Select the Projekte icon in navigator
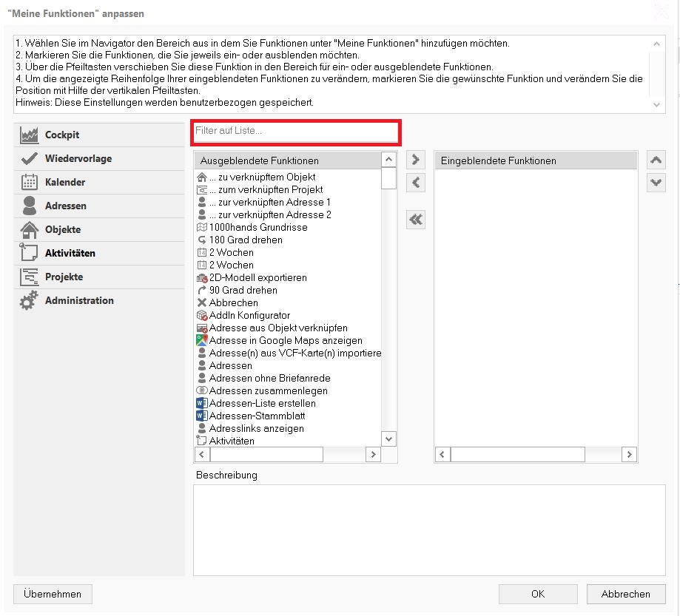The image size is (680, 616). point(30,277)
